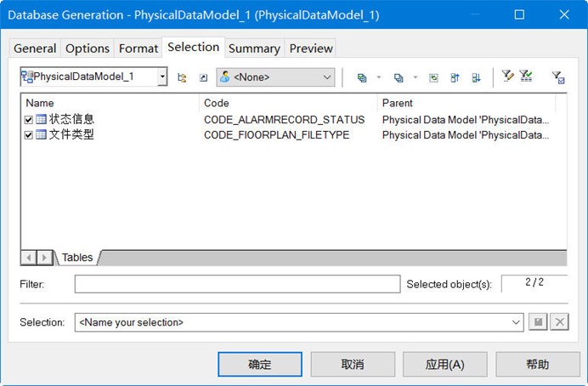588x386 pixels.
Task: Click Parent cell of 文件类型 row
Action: tap(466, 134)
